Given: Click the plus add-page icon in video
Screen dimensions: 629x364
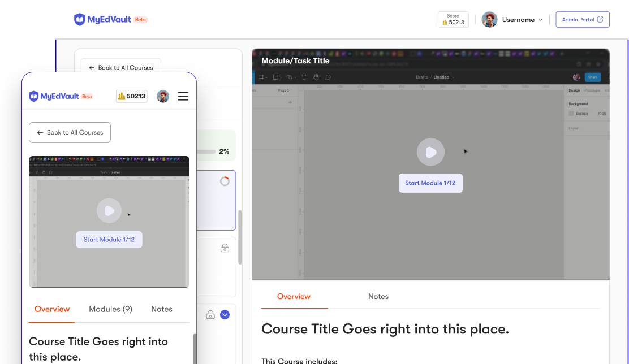Looking at the screenshot, I should [290, 102].
